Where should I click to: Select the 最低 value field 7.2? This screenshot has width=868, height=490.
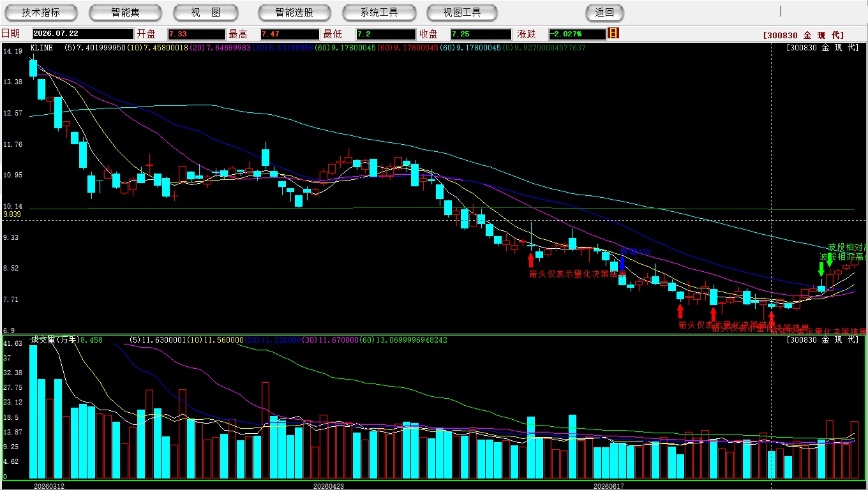coord(385,34)
